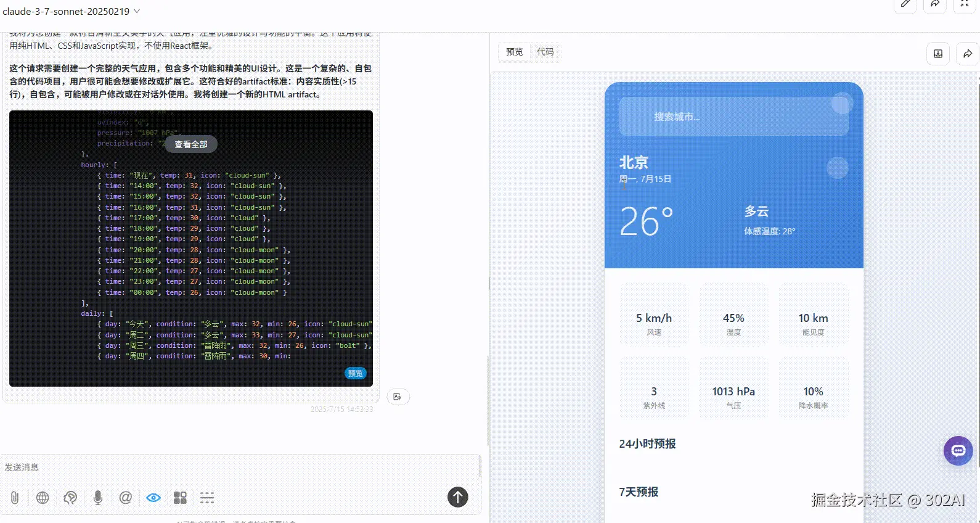Screen dimensions: 980x523
Task: Click the 体感温度: 28° text
Action: click(x=769, y=231)
